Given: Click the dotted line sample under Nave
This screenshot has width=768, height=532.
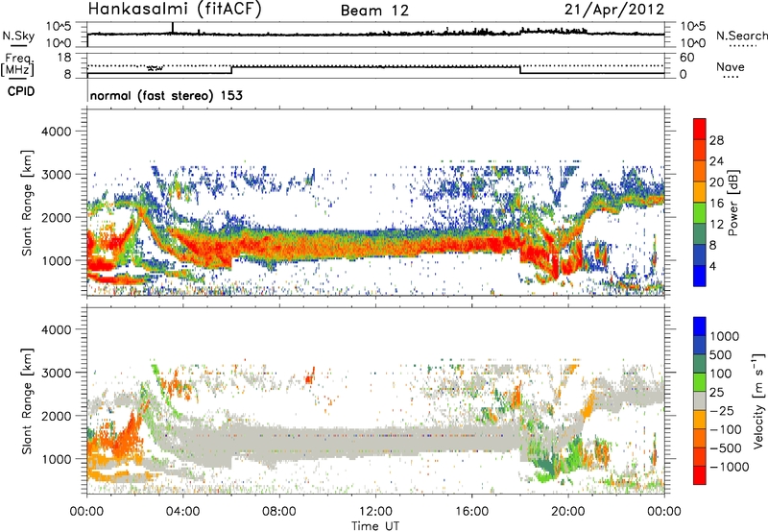Looking at the screenshot, I should pyautogui.click(x=731, y=78).
